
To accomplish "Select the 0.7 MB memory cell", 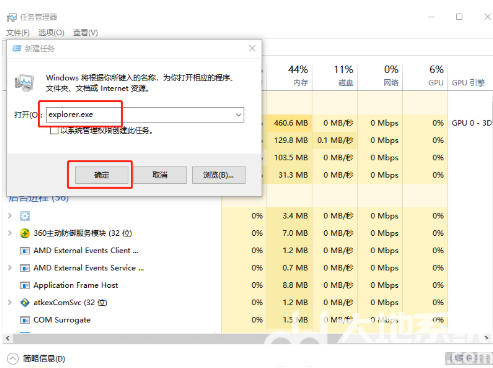I will [290, 268].
